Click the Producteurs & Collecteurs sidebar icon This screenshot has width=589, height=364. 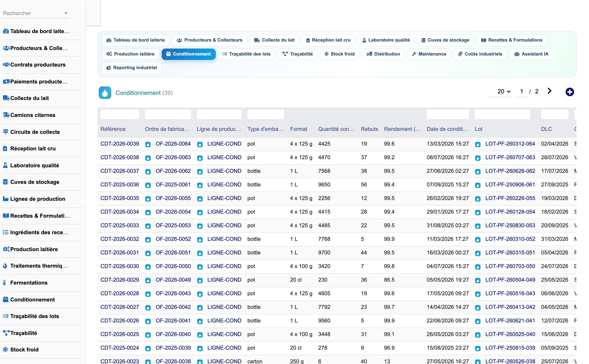(6, 48)
